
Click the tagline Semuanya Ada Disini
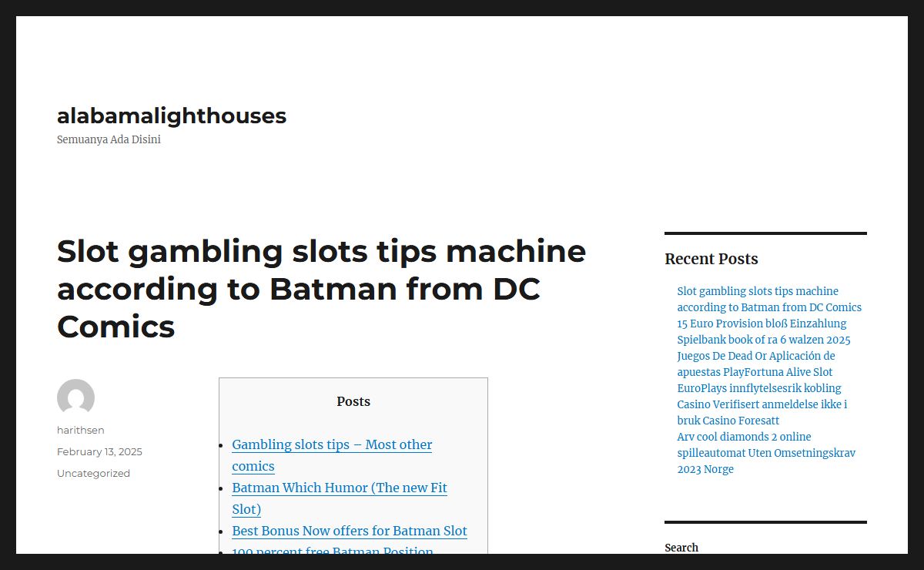pos(109,140)
